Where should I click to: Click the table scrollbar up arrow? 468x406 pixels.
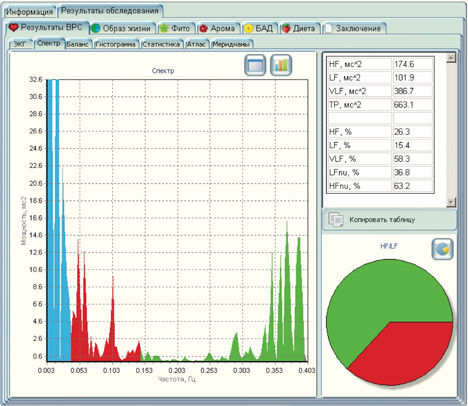pos(451,58)
